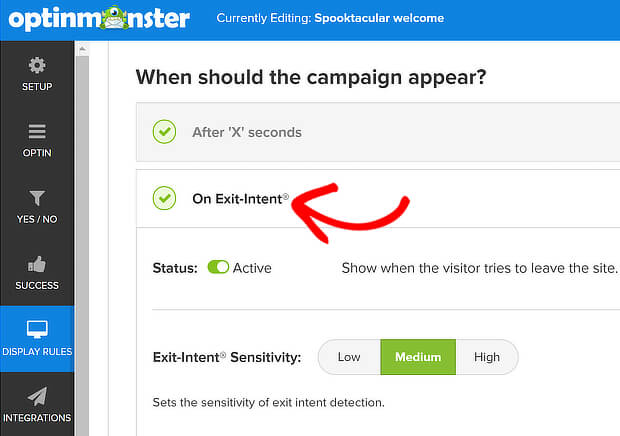Viewport: 620px width, 436px height.
Task: Click the OptinMonster monster mascot logo
Action: point(114,18)
